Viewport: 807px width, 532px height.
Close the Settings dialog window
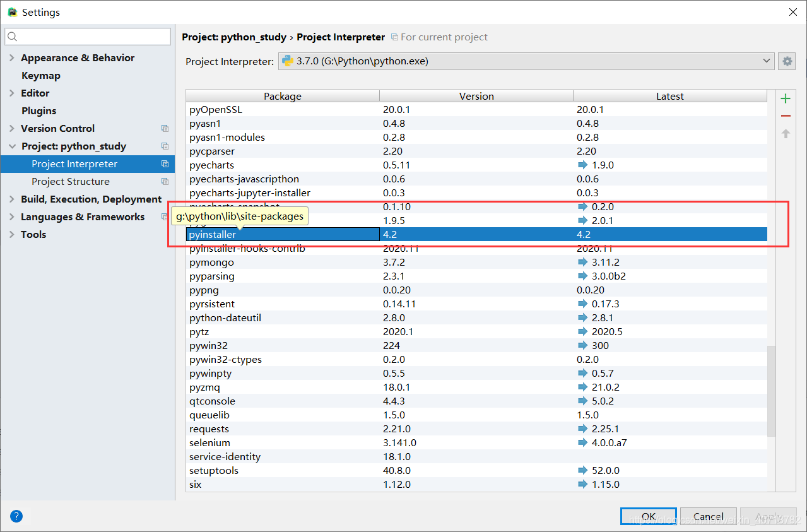(792, 12)
